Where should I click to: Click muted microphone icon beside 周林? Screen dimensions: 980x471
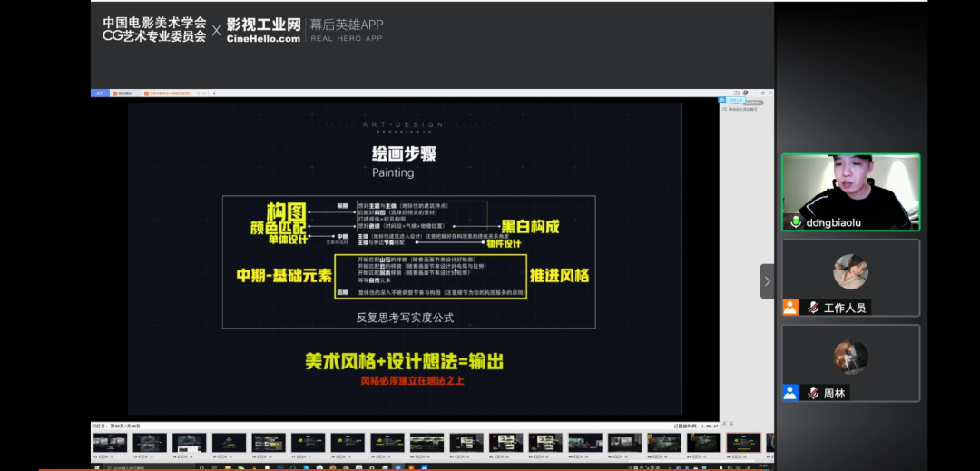click(813, 393)
